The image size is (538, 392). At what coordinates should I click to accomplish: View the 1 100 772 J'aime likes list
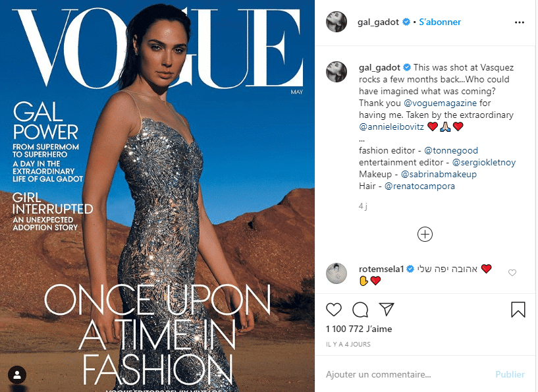[359, 329]
